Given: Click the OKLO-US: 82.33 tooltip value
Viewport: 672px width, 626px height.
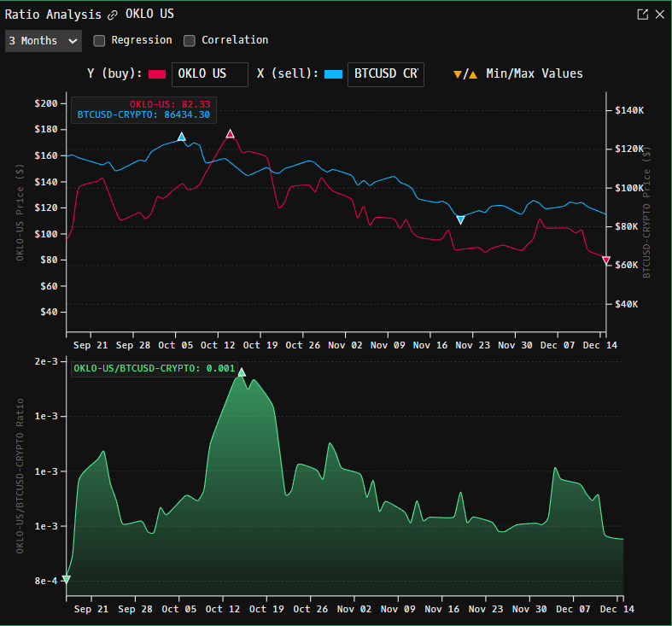Looking at the screenshot, I should (x=170, y=105).
